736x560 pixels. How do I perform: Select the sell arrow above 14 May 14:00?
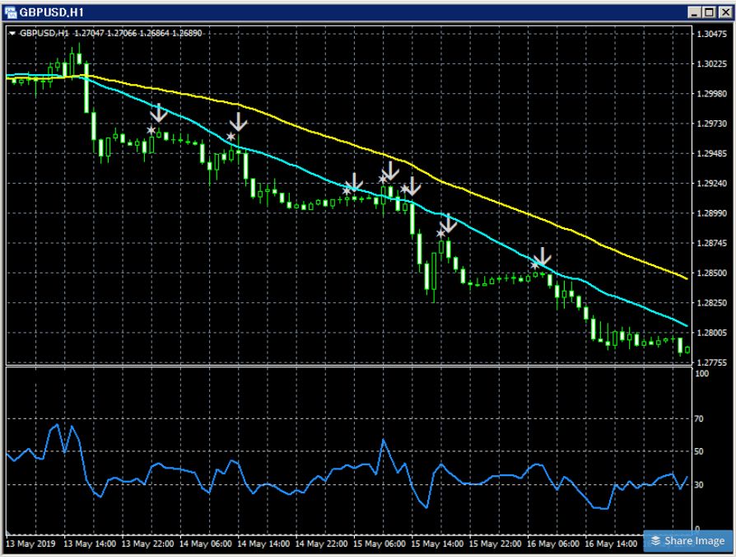point(239,122)
